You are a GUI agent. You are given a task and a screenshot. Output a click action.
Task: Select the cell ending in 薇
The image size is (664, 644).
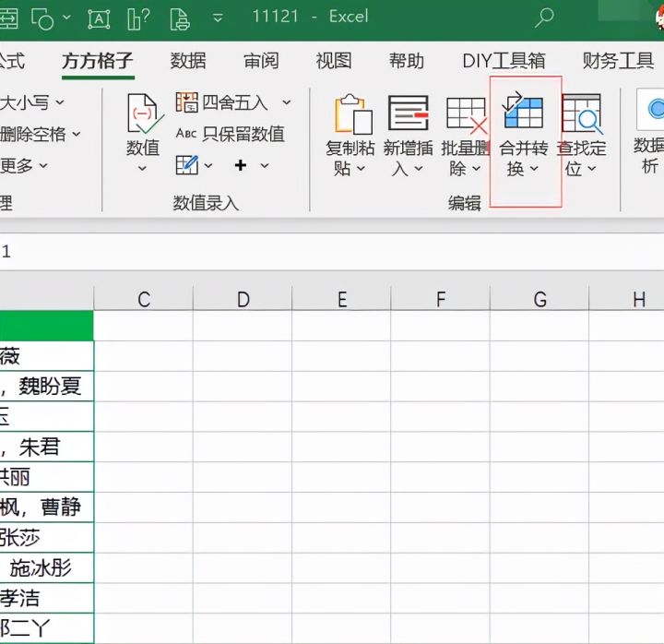(47, 356)
